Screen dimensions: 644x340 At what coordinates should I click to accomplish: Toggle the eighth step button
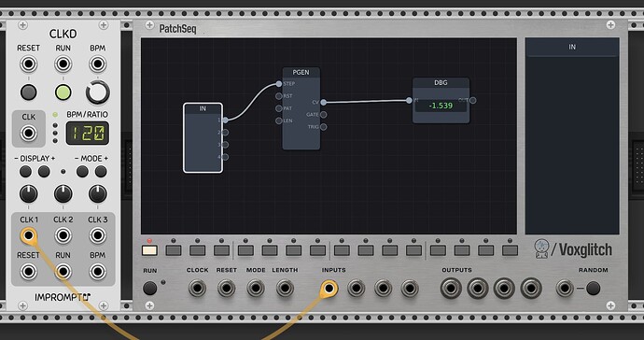[x=317, y=250]
